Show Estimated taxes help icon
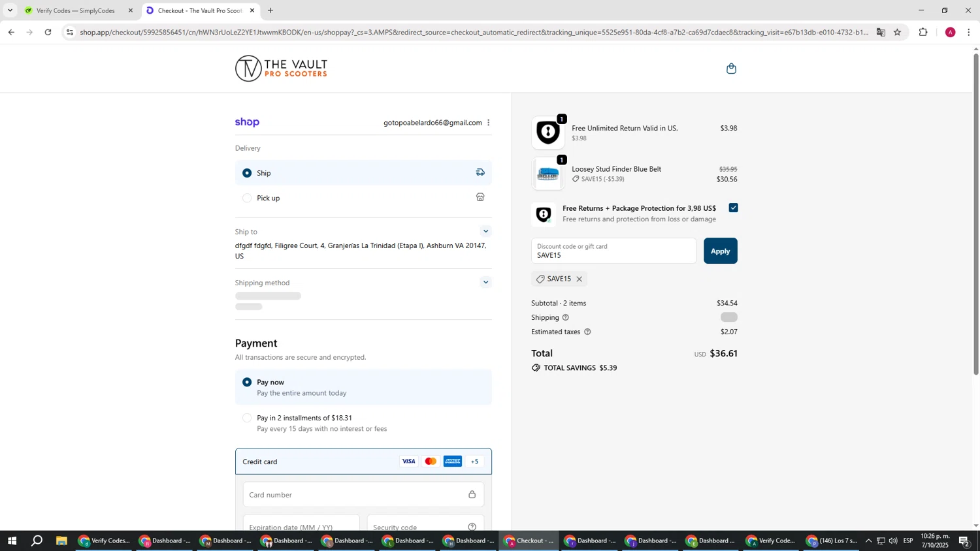 pyautogui.click(x=587, y=332)
